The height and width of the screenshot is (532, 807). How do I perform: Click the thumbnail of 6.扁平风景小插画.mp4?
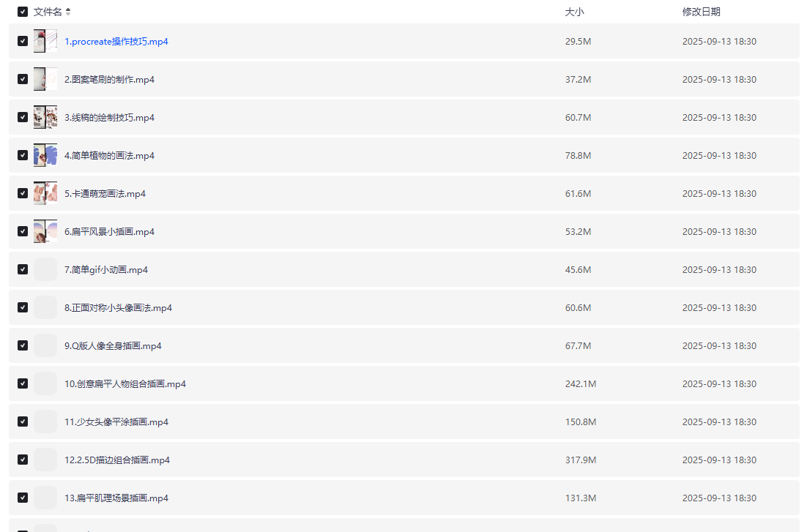45,231
